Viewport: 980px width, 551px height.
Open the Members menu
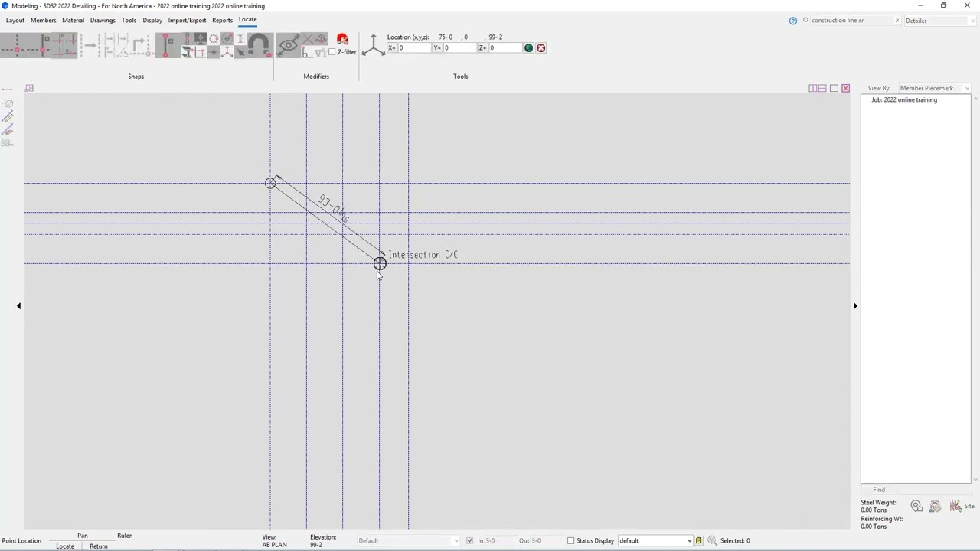click(43, 20)
